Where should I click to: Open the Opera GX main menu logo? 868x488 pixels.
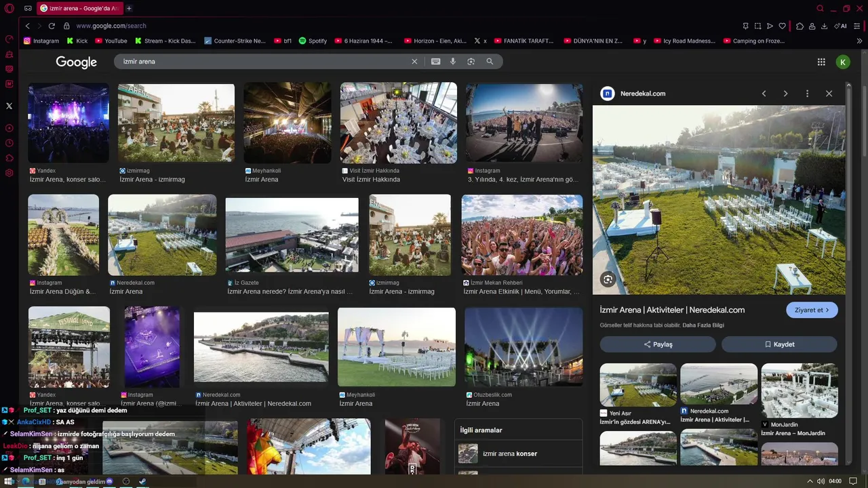9,8
